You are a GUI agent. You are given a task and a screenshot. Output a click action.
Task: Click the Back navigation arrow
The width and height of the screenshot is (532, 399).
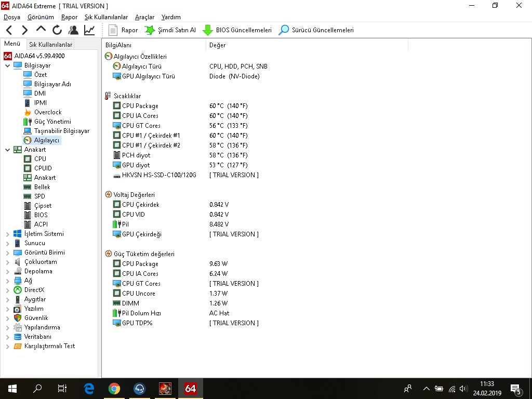coord(9,30)
